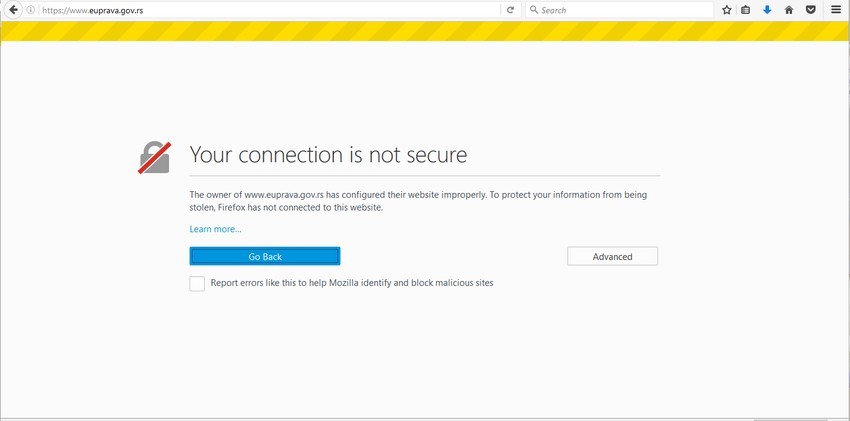Viewport: 850px width, 421px height.
Task: Click the browser Back arrow button
Action: click(14, 10)
